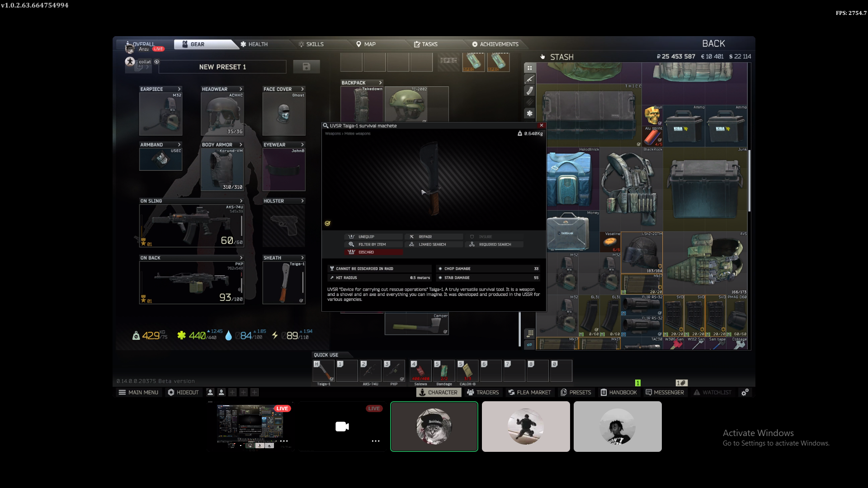Click the NEW PRESET 1 name field

[222, 67]
